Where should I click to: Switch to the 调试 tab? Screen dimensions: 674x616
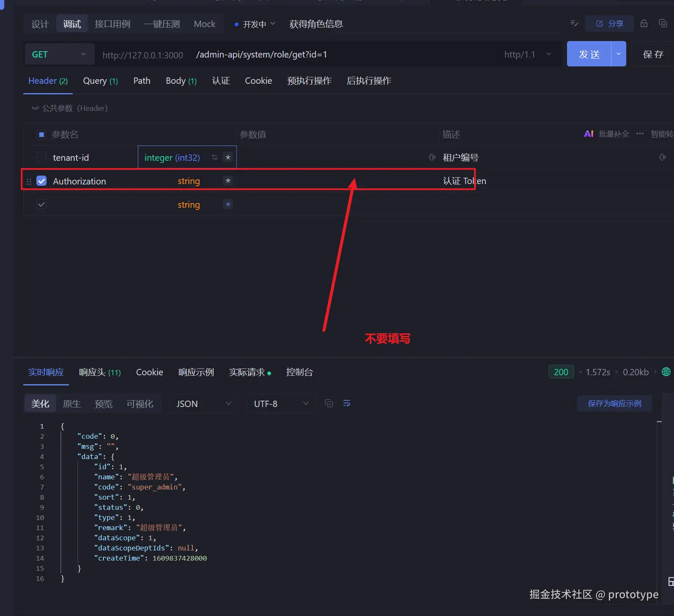pyautogui.click(x=72, y=24)
